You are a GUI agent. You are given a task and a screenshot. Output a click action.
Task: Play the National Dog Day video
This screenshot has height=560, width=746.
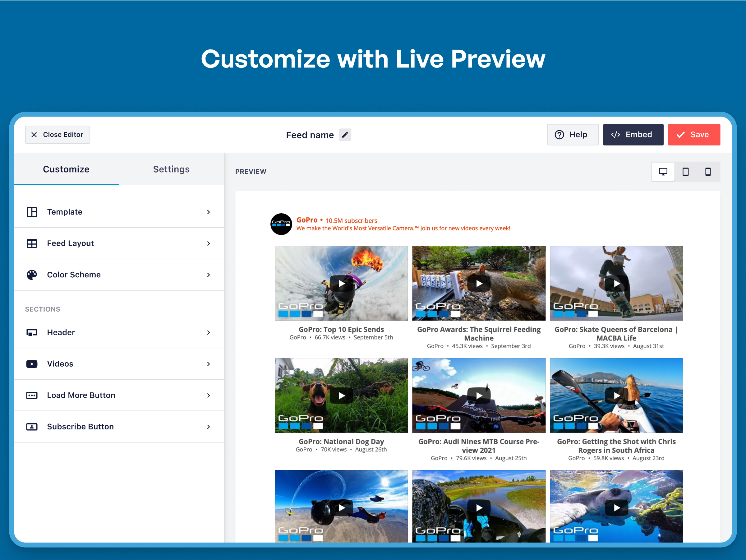(341, 396)
